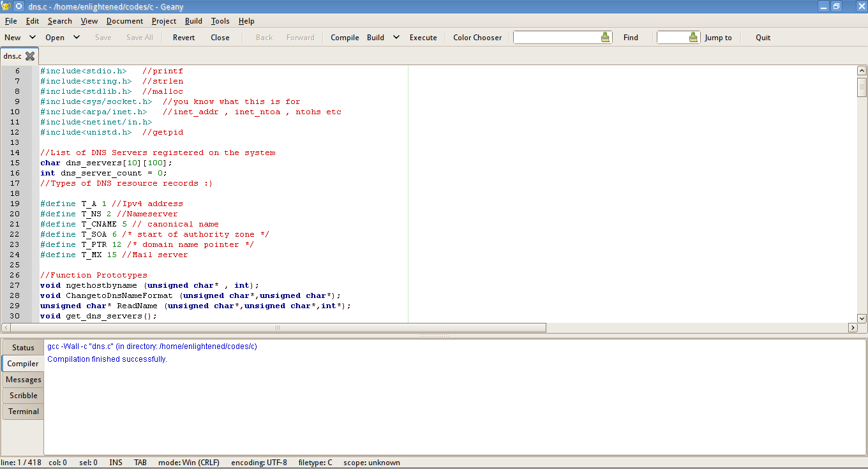Click the editor scroll down arrow
Screen dimensions: 868x469
click(x=862, y=318)
